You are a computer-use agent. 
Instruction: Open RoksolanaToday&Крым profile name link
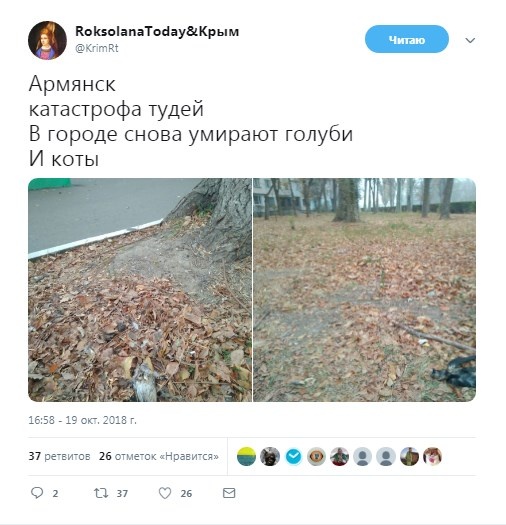click(157, 31)
